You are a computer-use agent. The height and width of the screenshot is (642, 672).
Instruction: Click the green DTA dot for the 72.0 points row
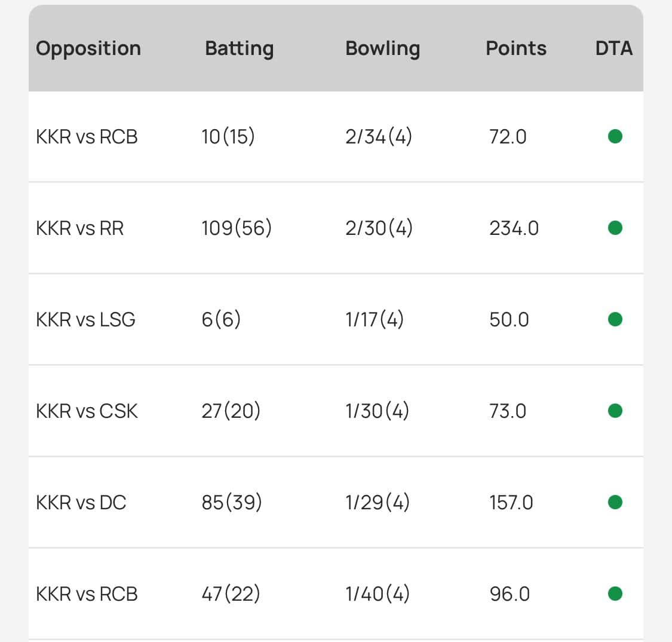[615, 137]
